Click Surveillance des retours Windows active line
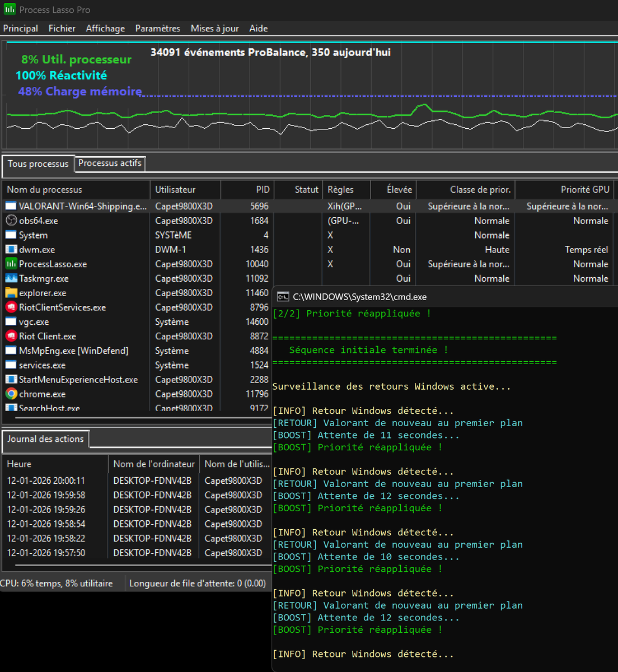The height and width of the screenshot is (672, 618). [x=391, y=386]
